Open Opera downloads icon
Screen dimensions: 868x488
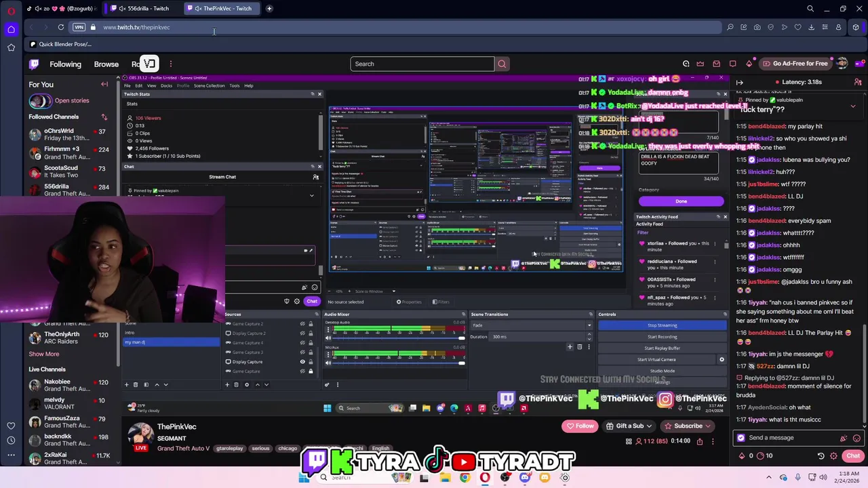pyautogui.click(x=811, y=27)
